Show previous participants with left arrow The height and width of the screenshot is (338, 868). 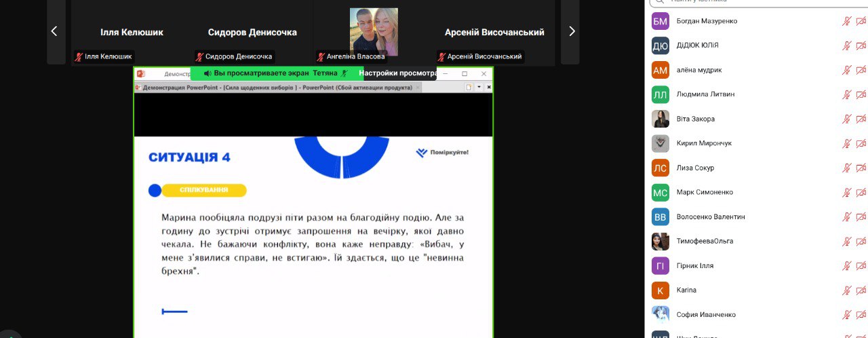pyautogui.click(x=55, y=31)
